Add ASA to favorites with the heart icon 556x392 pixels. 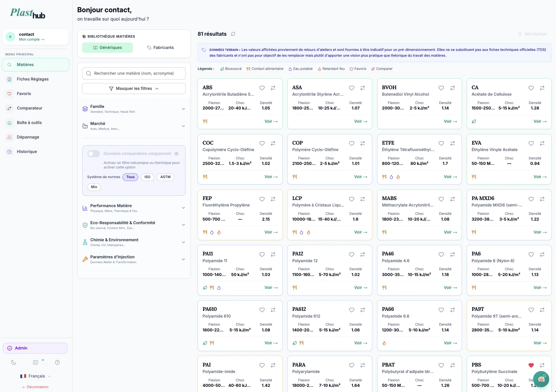351,88
